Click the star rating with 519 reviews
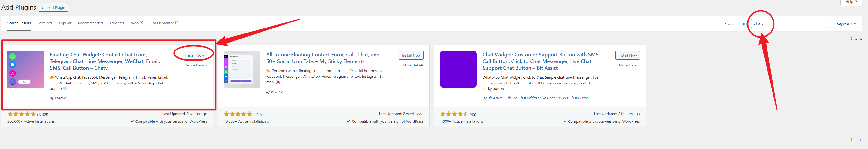The height and width of the screenshot is (149, 868). [238, 114]
